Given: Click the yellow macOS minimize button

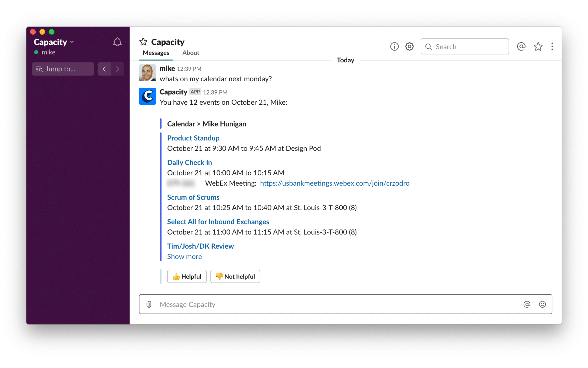Looking at the screenshot, I should pyautogui.click(x=42, y=32).
